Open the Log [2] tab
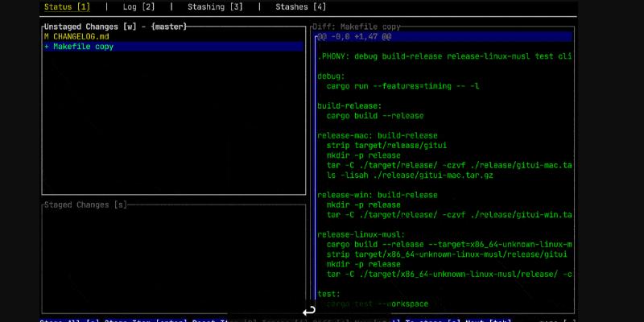 (138, 7)
